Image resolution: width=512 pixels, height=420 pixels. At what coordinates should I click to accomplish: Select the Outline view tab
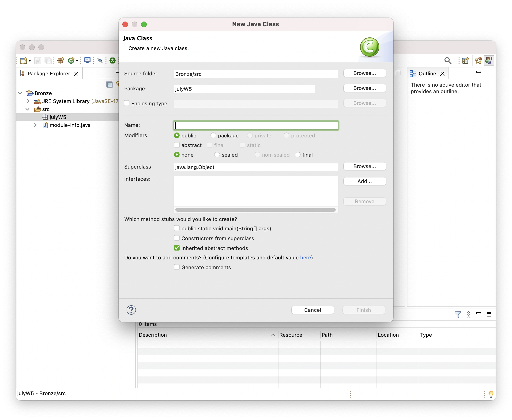[427, 74]
